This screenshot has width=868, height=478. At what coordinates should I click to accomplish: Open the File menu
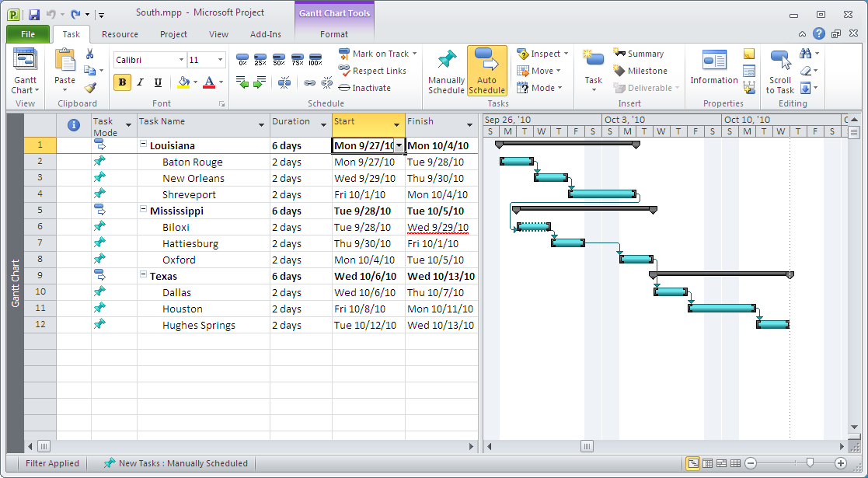27,34
